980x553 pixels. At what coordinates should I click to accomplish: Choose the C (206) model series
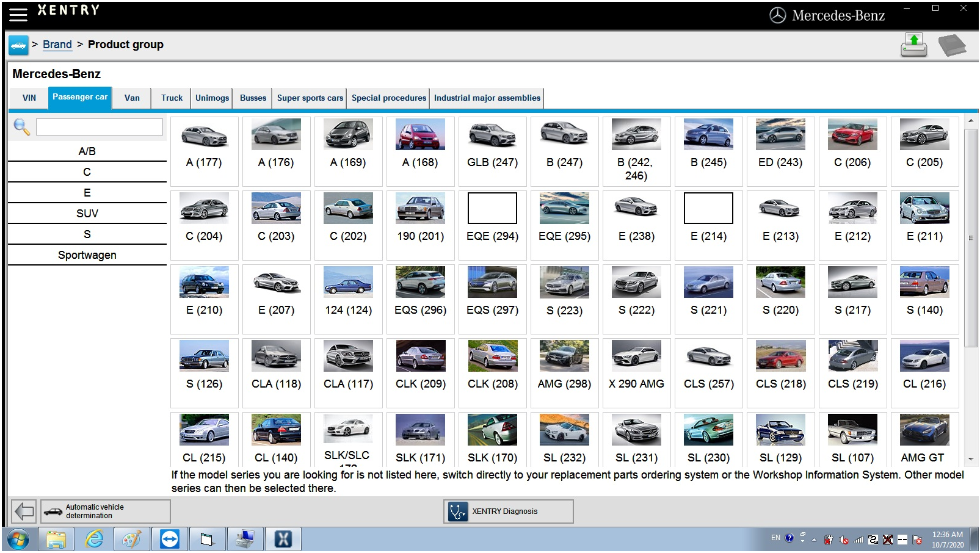[852, 151]
